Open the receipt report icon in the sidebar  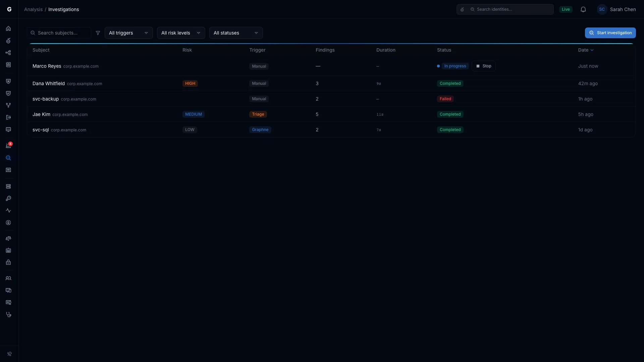click(8, 170)
